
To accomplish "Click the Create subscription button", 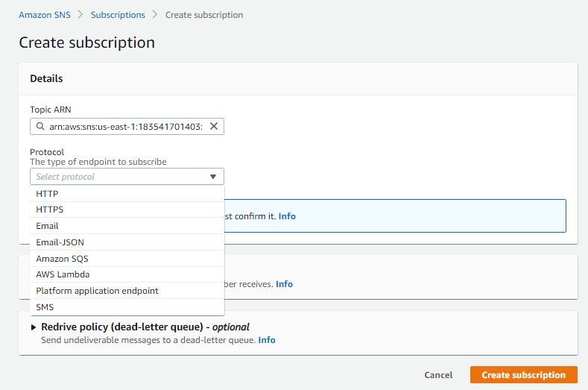I will [x=523, y=375].
